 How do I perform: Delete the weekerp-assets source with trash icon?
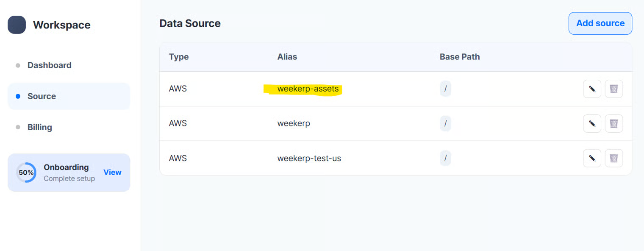click(x=613, y=89)
